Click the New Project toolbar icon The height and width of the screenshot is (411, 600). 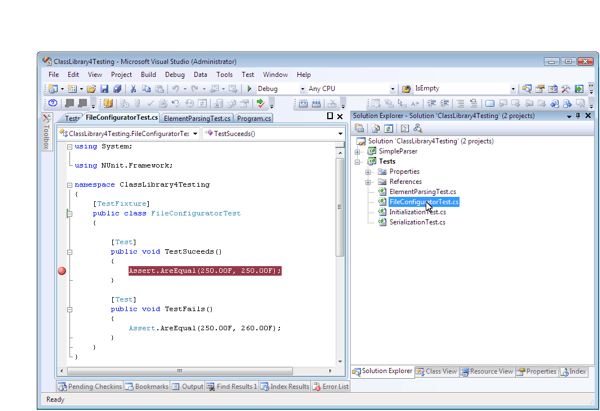click(53, 89)
